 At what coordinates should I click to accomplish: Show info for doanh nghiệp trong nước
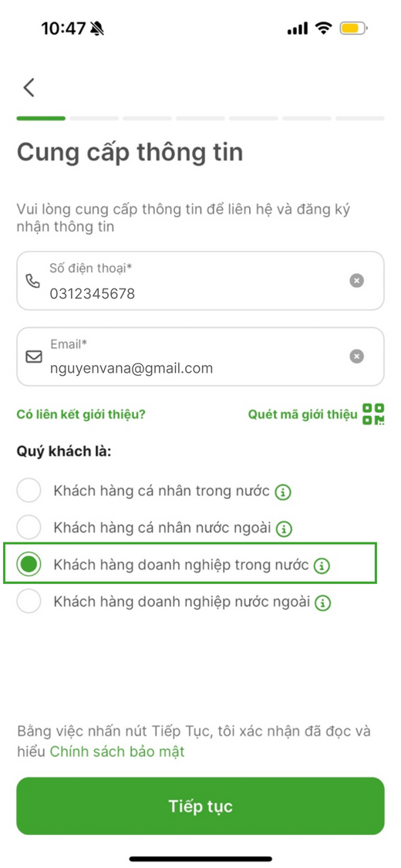pos(322,566)
